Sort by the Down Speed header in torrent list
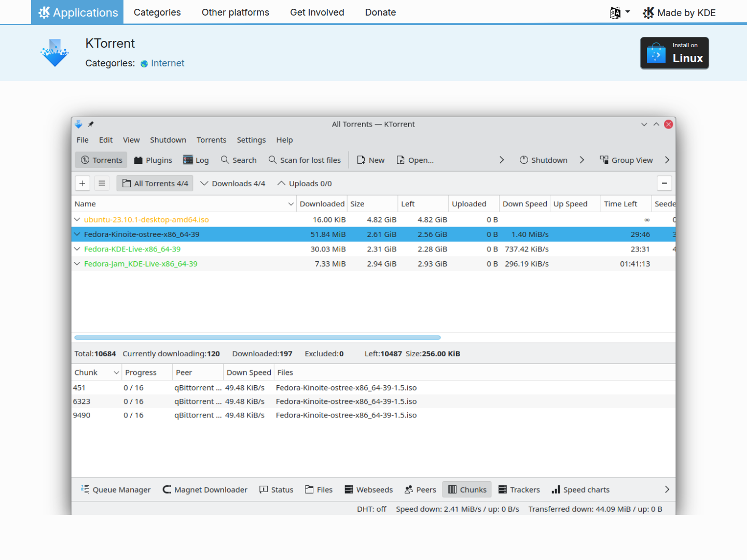The image size is (747, 560). (x=524, y=204)
